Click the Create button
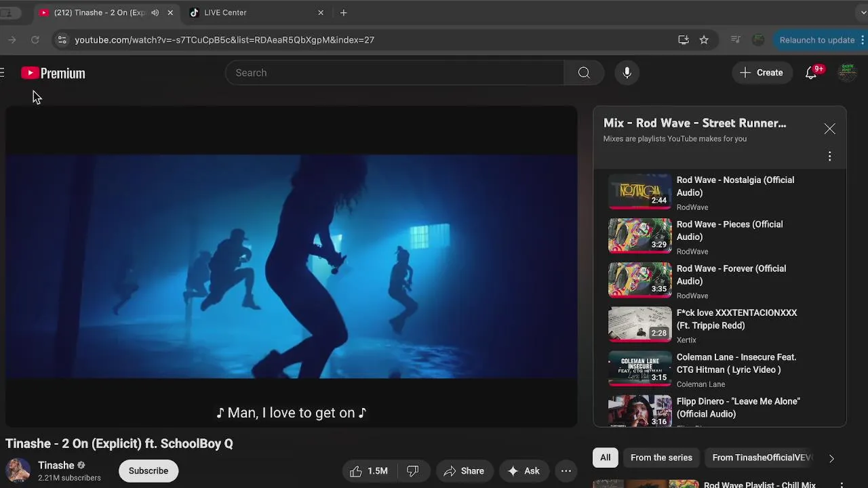The width and height of the screenshot is (868, 488). [x=762, y=73]
